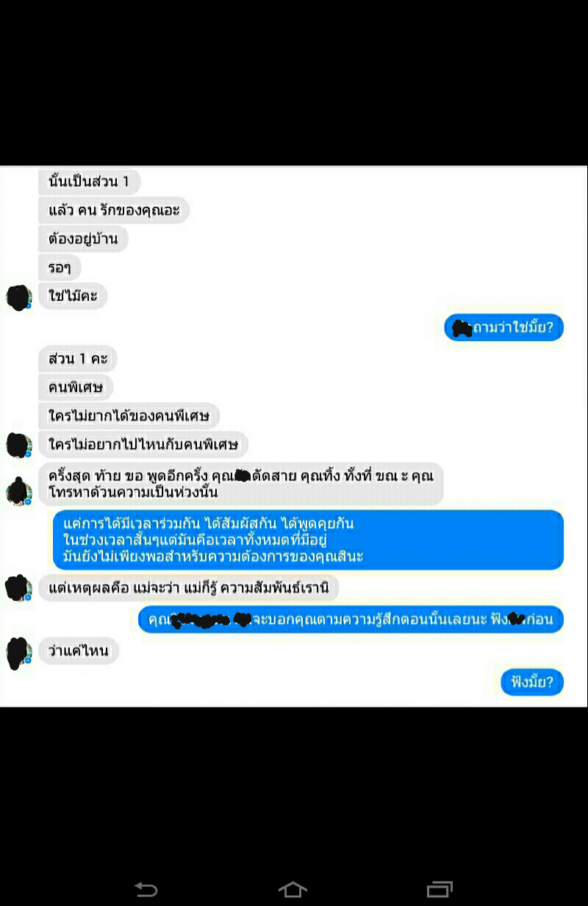Tap avatar beside 'ว่าแค่ไหน' message
The width and height of the screenshot is (588, 906).
coord(18,652)
